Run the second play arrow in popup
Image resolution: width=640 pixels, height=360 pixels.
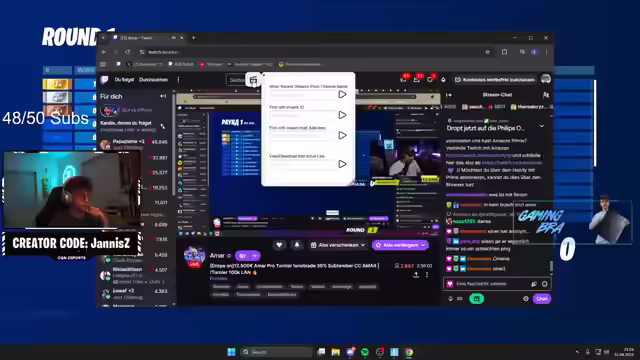coord(342,115)
